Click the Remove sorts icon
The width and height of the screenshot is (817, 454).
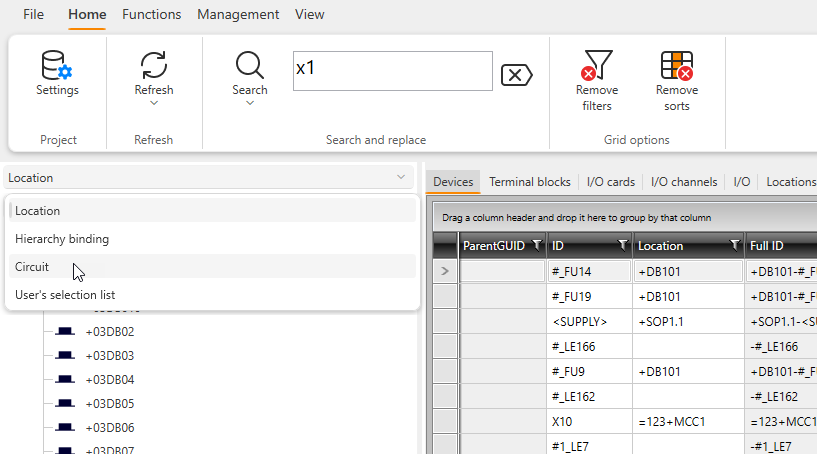677,67
